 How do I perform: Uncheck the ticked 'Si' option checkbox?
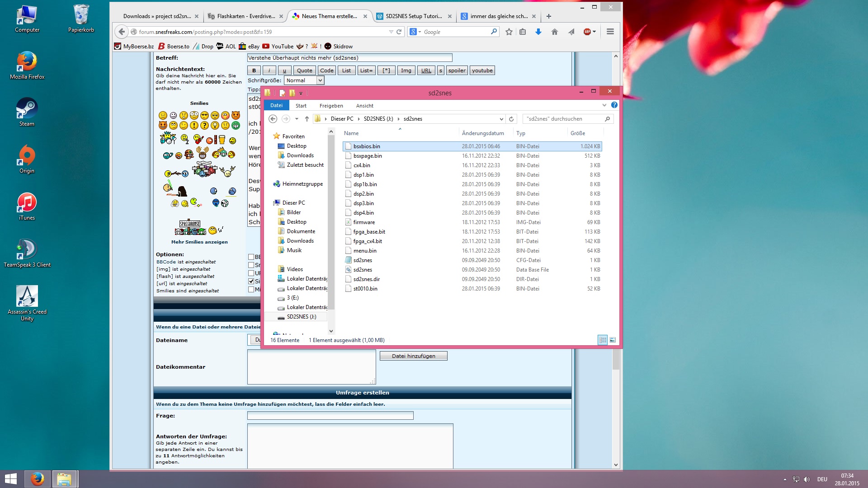[x=251, y=281]
